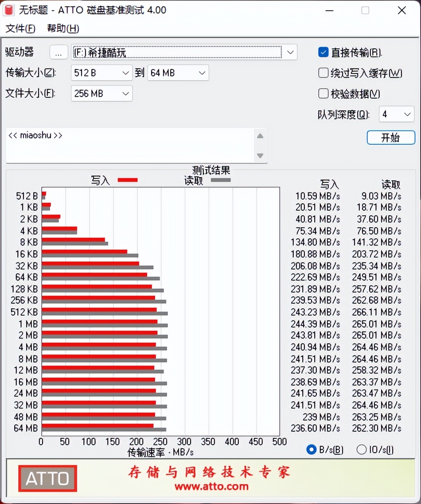This screenshot has height=504, width=421.
Task: Disable the 直接传输 checkbox
Action: click(323, 52)
